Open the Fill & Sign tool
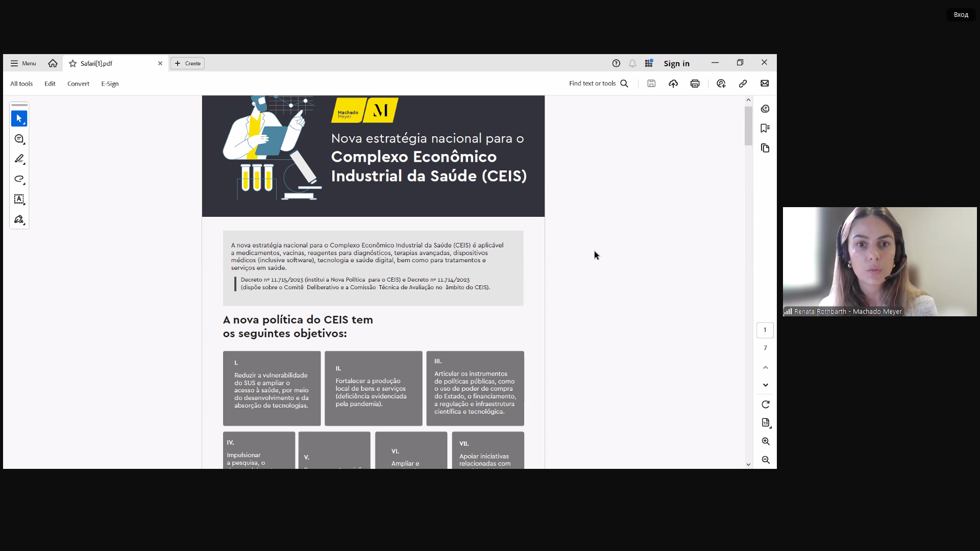The width and height of the screenshot is (980, 551). click(19, 219)
